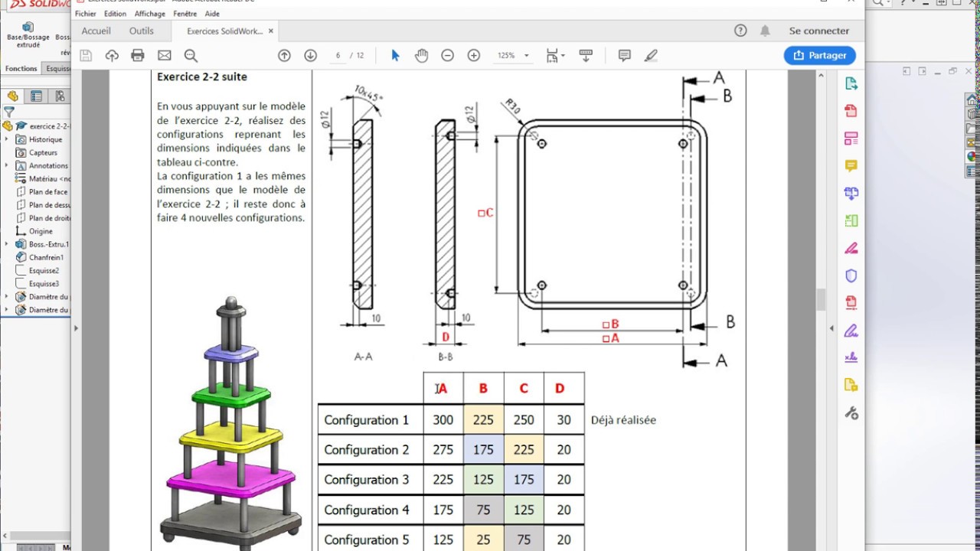Send the file by email envelope icon

coord(164,55)
